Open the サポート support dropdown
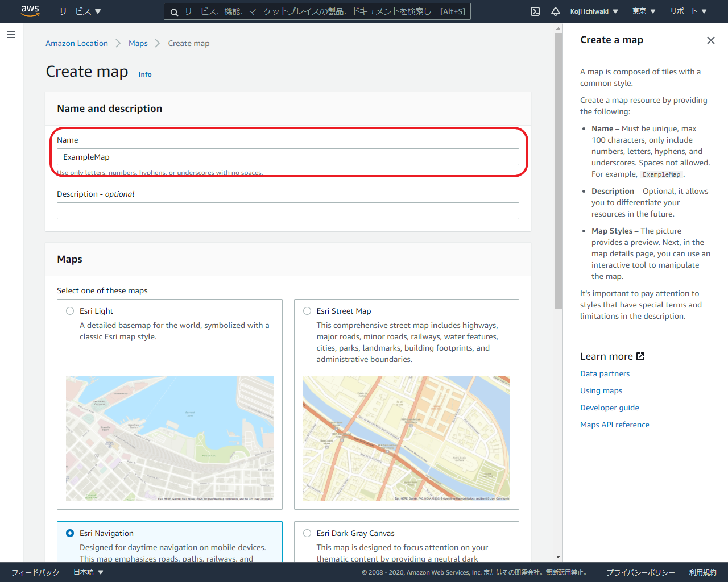Screen dimensions: 728x582 click(688, 11)
